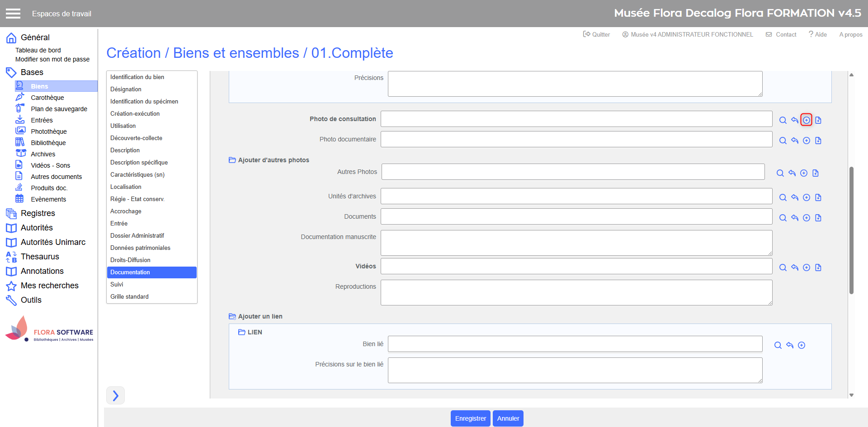This screenshot has height=427, width=868.
Task: Click file icon for Unités d'archives
Action: pyautogui.click(x=818, y=197)
